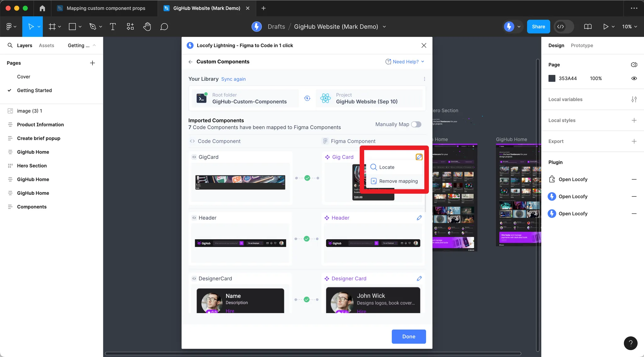Select the Hand tool

tap(147, 27)
